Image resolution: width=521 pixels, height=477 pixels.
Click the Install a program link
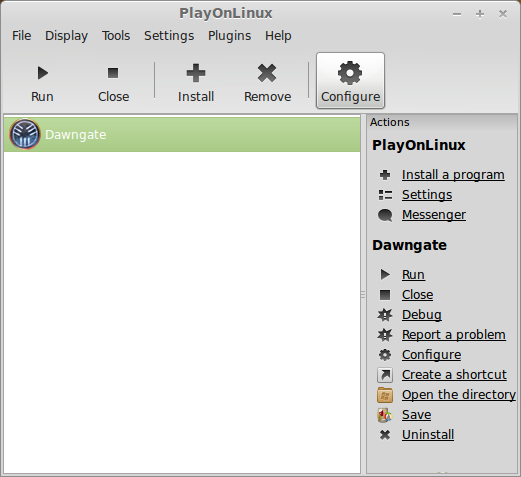[453, 175]
